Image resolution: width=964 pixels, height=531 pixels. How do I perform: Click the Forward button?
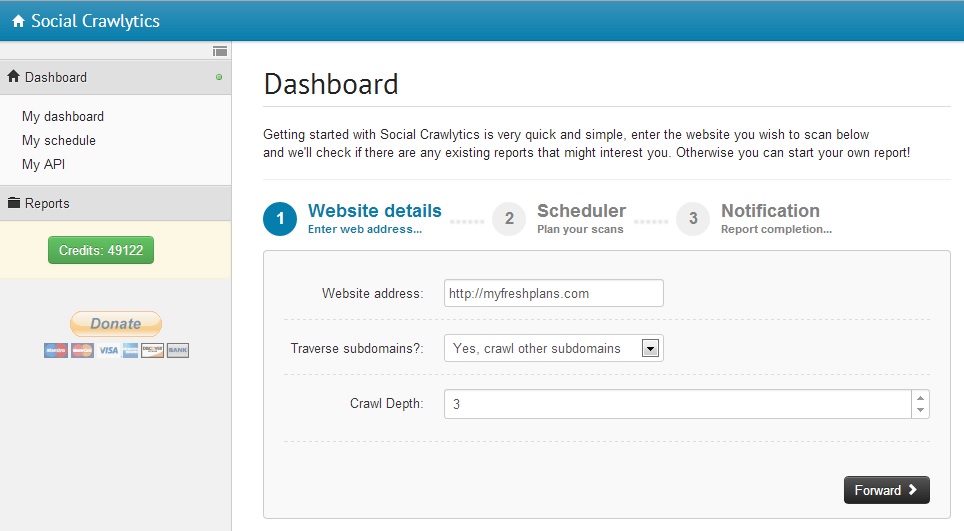click(x=887, y=490)
